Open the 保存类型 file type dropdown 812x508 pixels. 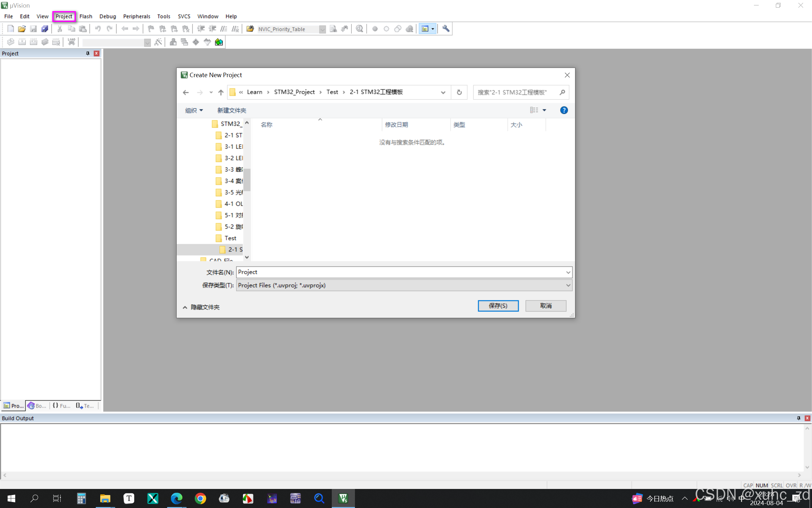click(x=568, y=285)
